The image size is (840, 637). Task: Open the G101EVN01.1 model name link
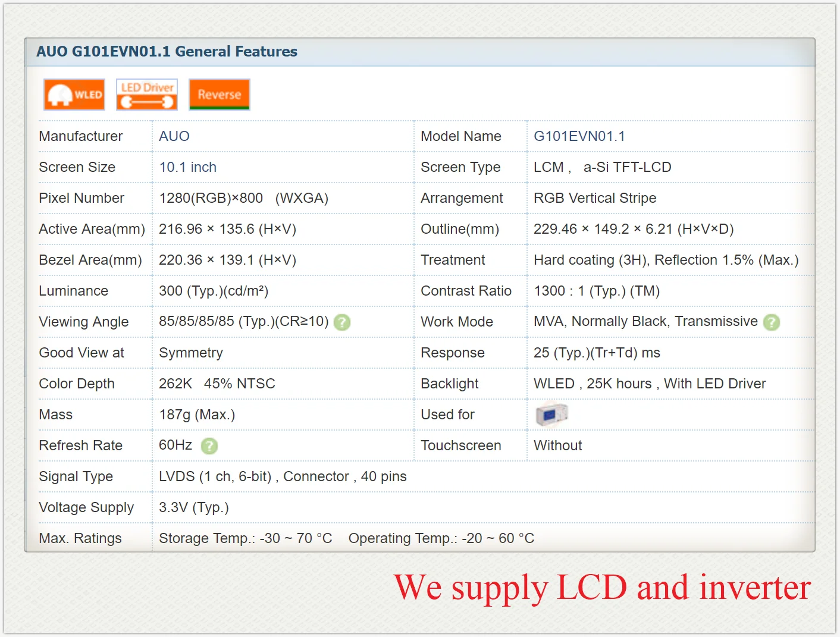tap(579, 136)
